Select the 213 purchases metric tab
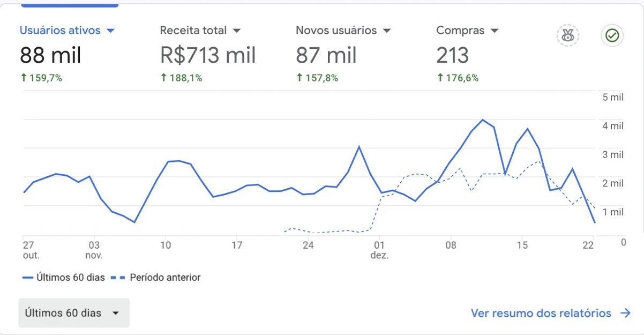The width and height of the screenshot is (644, 335). pos(452,55)
